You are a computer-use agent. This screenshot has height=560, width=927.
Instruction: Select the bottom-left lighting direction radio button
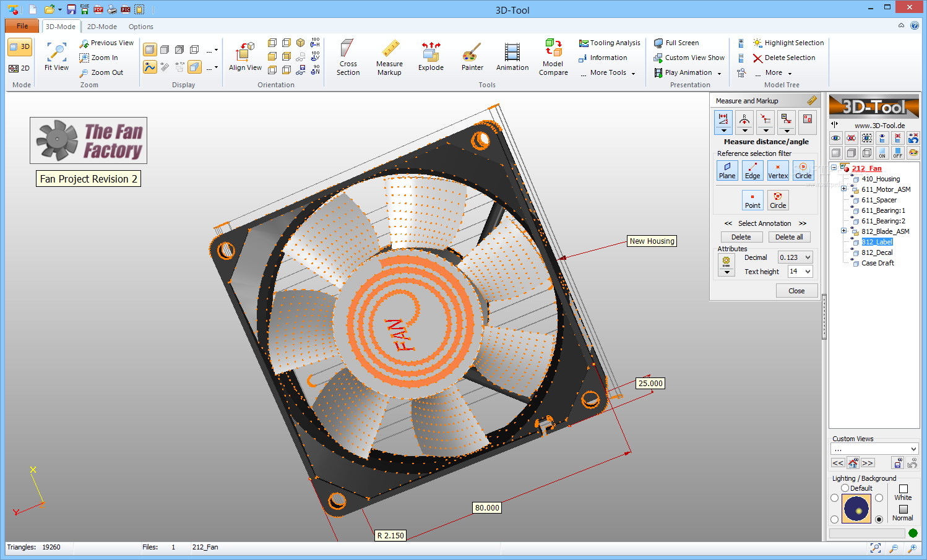[x=834, y=519]
